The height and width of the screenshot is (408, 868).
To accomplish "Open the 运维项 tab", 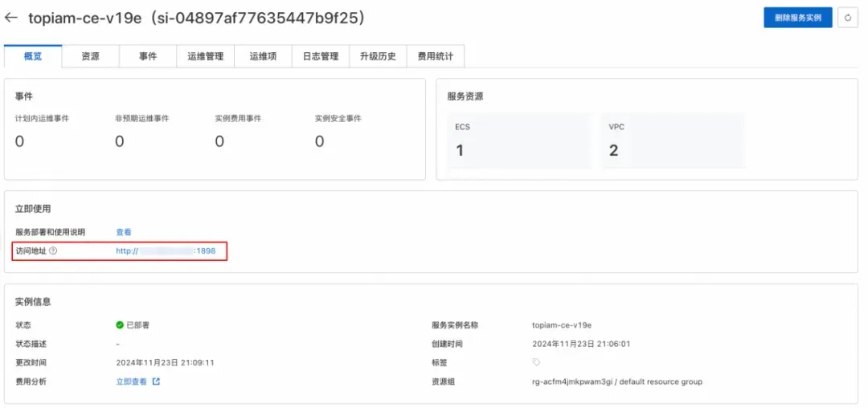I will click(263, 56).
